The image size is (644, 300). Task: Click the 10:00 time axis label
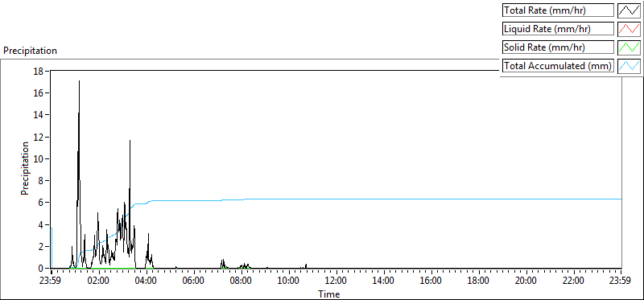coord(289,282)
